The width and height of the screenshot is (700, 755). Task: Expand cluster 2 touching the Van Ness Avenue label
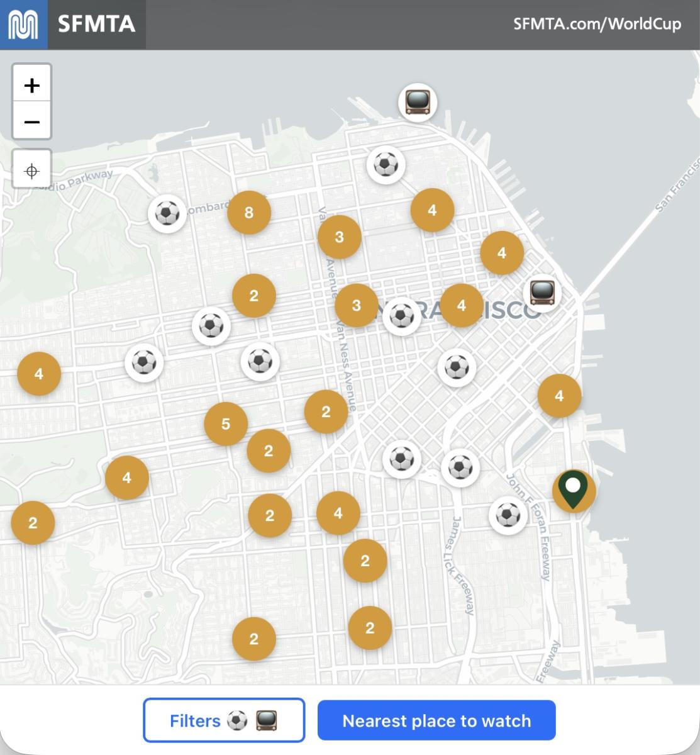[326, 411]
